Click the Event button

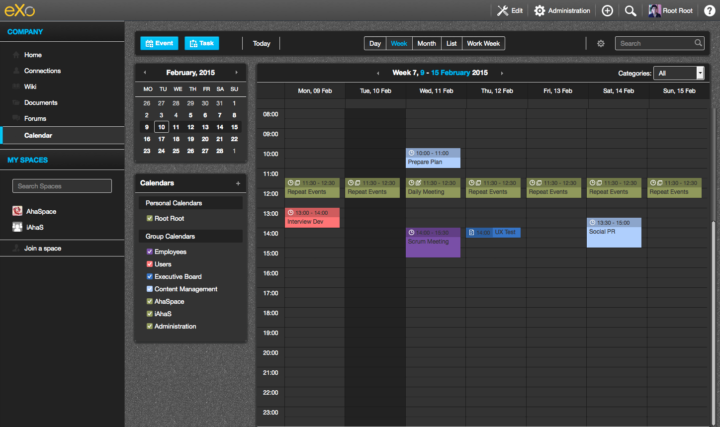(159, 44)
